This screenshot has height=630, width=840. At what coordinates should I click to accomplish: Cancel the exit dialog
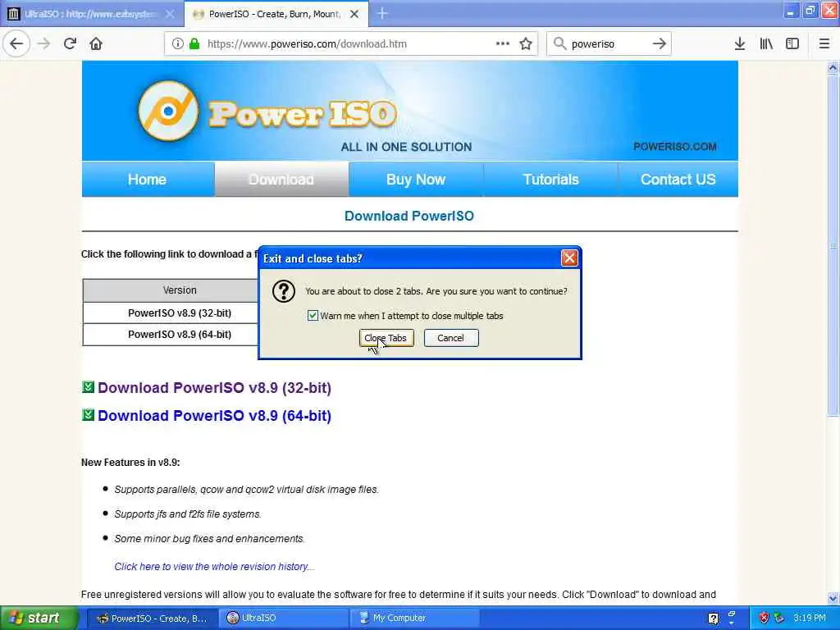tap(450, 338)
